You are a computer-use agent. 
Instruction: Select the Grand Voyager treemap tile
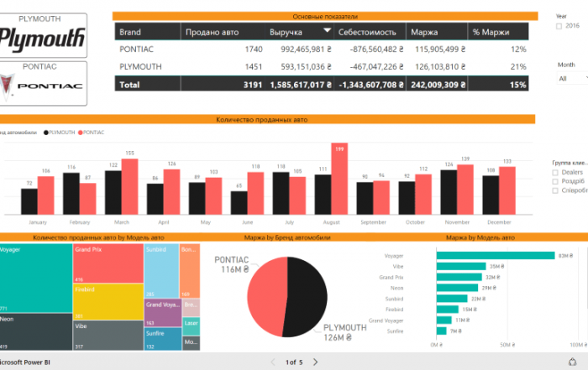tap(163, 313)
